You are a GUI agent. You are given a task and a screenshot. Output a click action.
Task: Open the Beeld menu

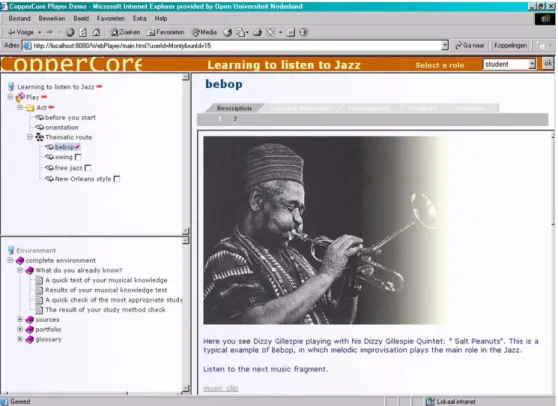pos(81,19)
